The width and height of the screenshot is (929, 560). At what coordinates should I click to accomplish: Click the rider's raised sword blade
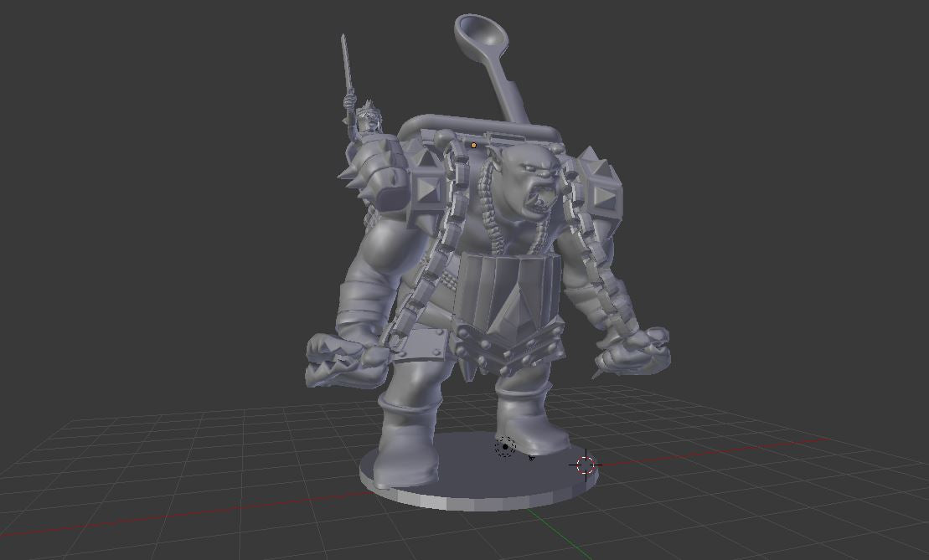[344, 65]
